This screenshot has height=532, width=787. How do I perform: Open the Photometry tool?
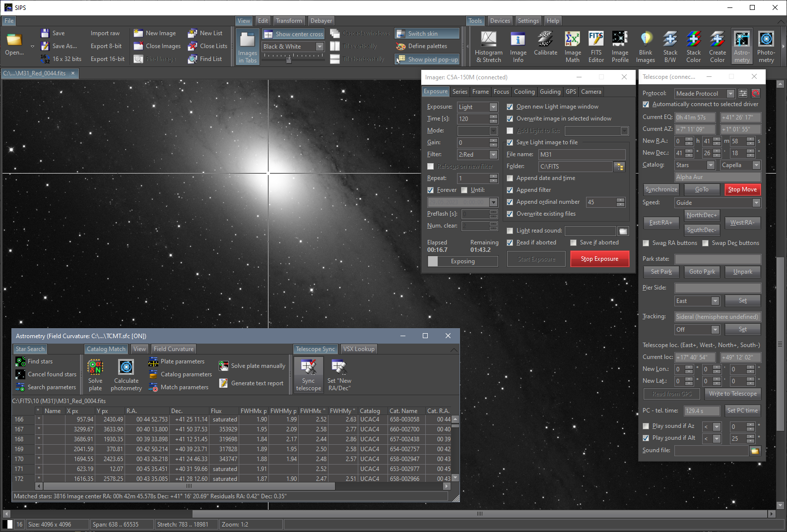coord(766,47)
